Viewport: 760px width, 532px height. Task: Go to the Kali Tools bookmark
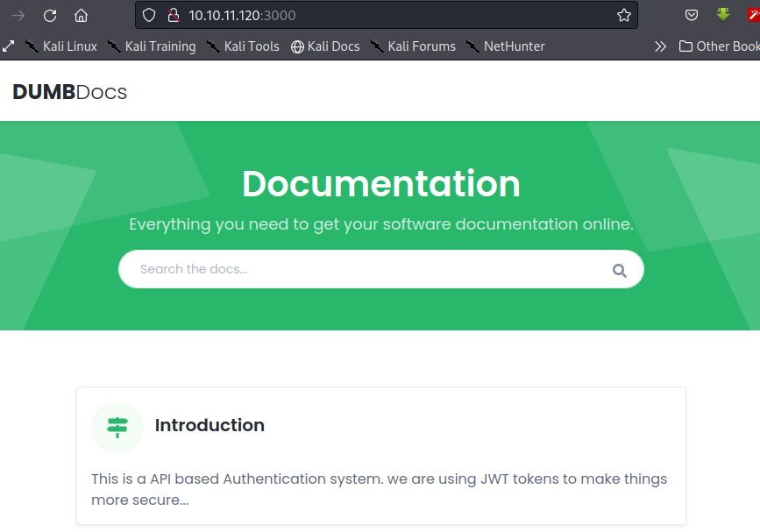(x=243, y=46)
